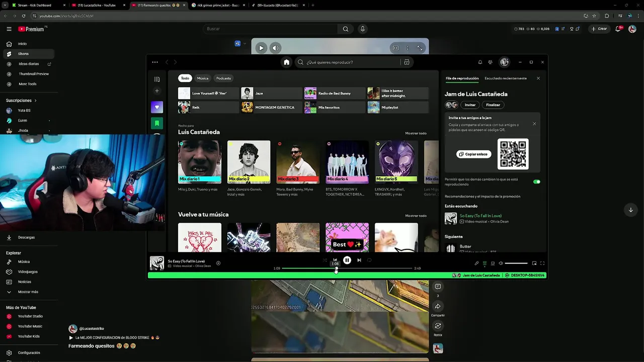Viewport: 644px width, 362px height.
Task: End the jam with Finalizar
Action: click(493, 105)
